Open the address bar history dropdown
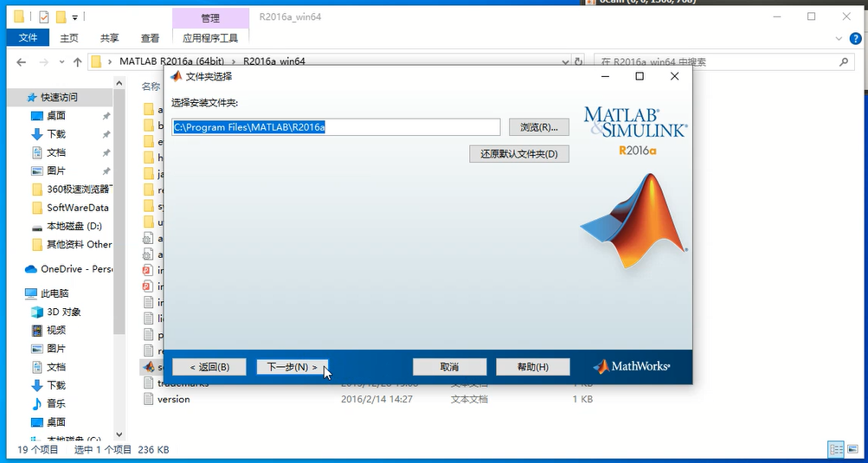The height and width of the screenshot is (463, 868). click(564, 62)
